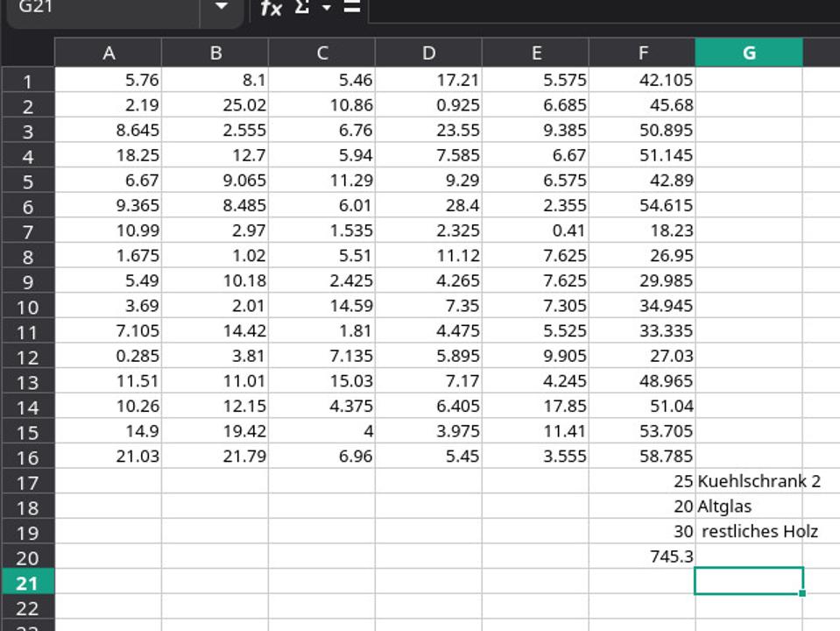The height and width of the screenshot is (631, 840).
Task: Select column D header
Action: 428,53
